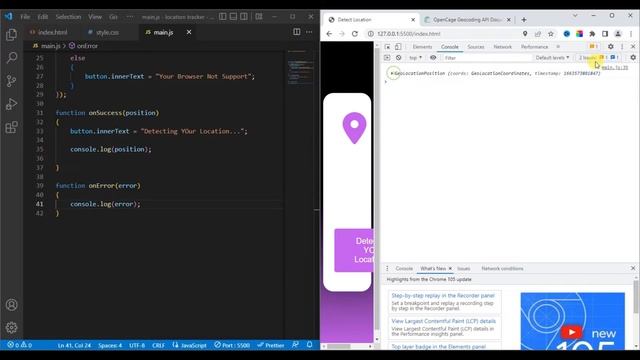Switch to OpenCage Geocoding API browser tab

pos(467,20)
